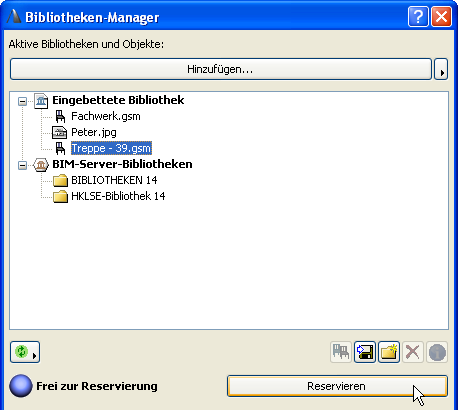The width and height of the screenshot is (458, 410).
Task: Click the chair icon of Fachwerk.gsm
Action: pyautogui.click(x=60, y=117)
